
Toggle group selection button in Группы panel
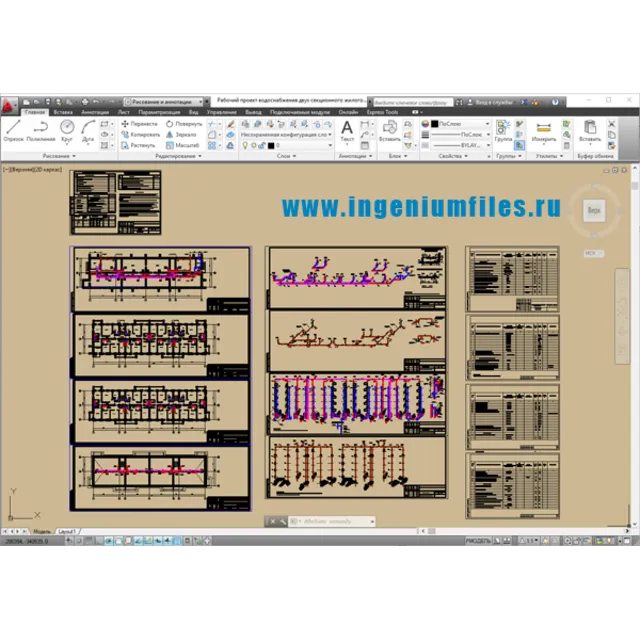click(519, 145)
